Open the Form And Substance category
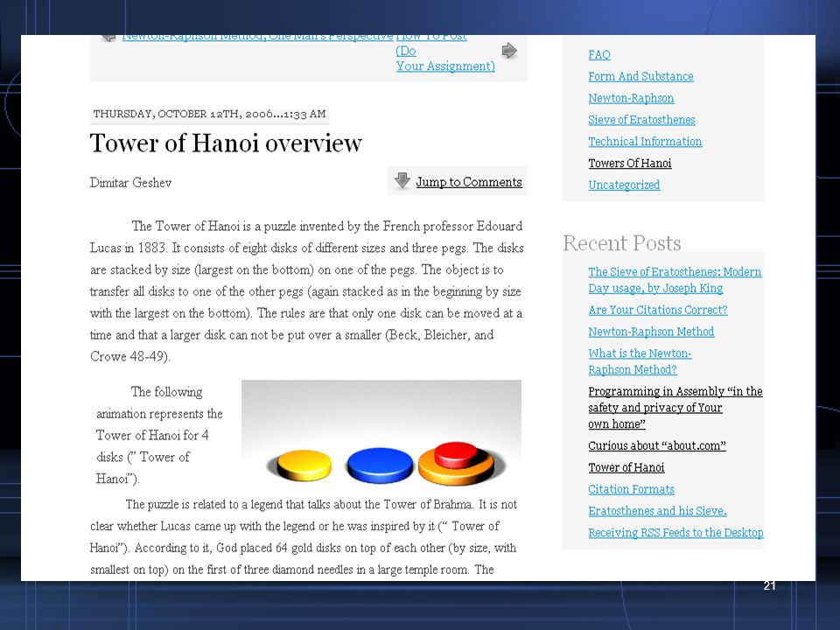The image size is (840, 630). tap(640, 77)
